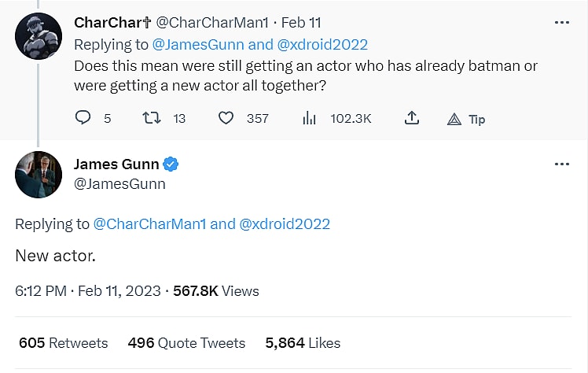Screen dimensions: 588x373
Task: Click the retweet icon on CharChar's tweet
Action: coord(150,118)
